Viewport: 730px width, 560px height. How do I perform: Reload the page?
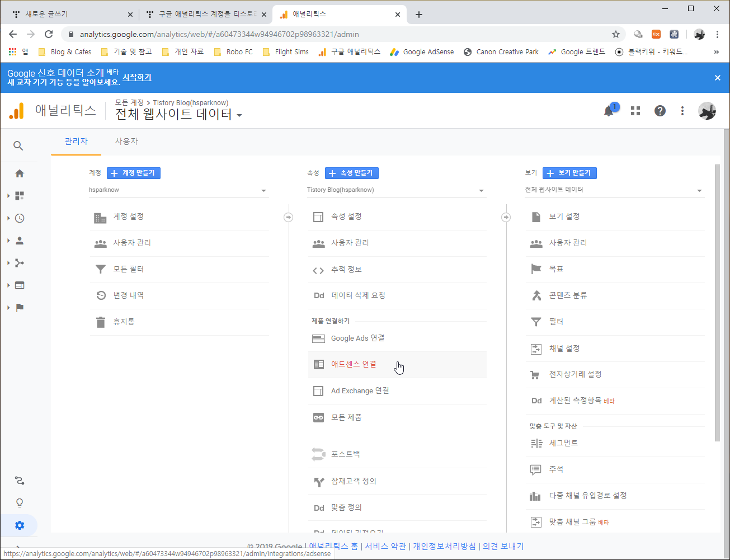49,34
